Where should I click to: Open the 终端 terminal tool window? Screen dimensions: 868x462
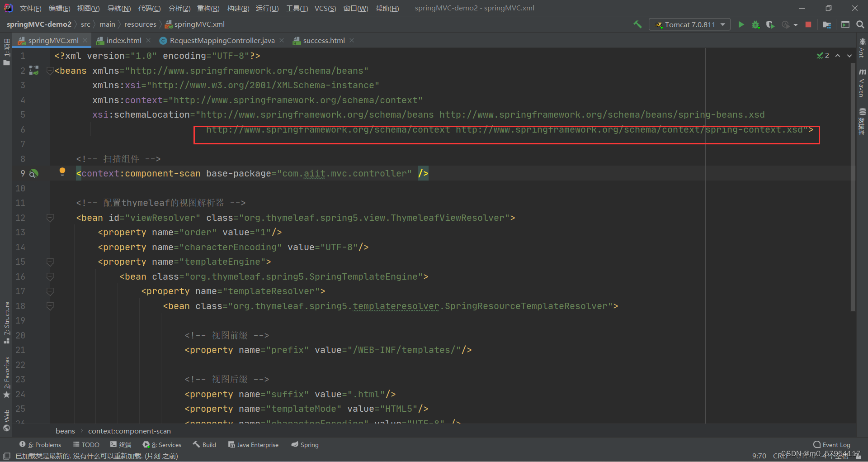[121, 445]
